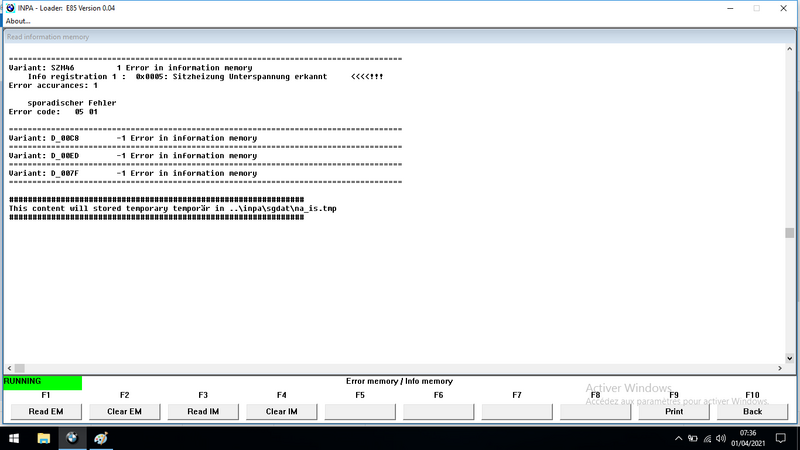
Task: Open the About... menu
Action: coord(18,21)
